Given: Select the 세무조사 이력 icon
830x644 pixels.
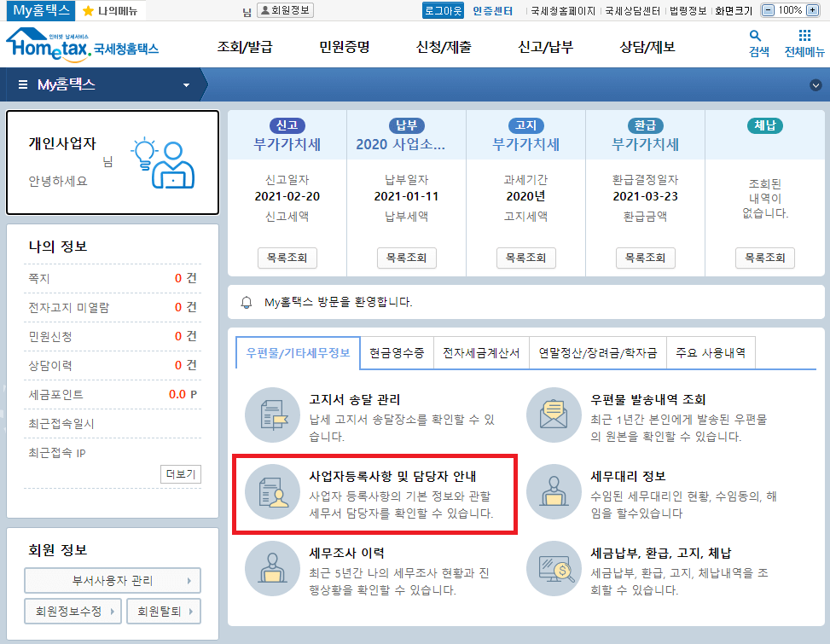Looking at the screenshot, I should (273, 568).
